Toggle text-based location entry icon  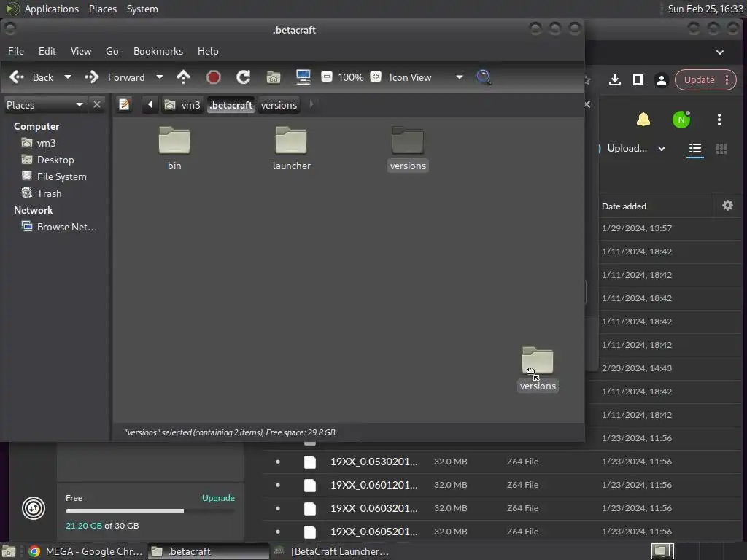coord(124,104)
